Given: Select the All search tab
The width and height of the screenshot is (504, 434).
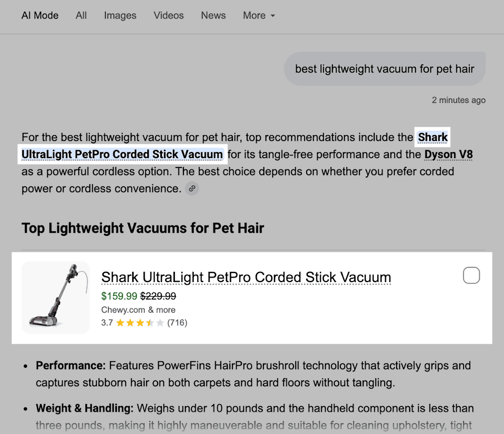Looking at the screenshot, I should click(x=81, y=16).
